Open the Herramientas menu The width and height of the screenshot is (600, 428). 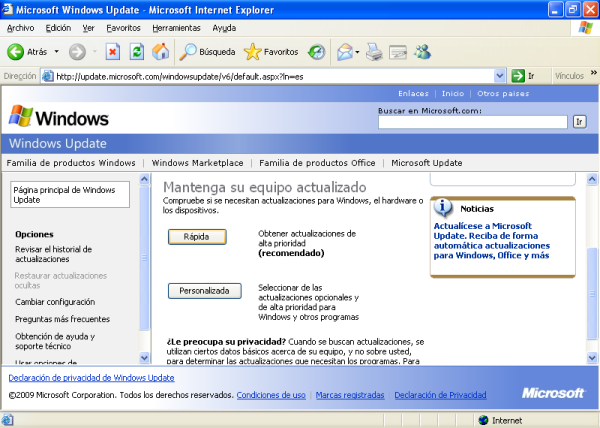pos(176,28)
